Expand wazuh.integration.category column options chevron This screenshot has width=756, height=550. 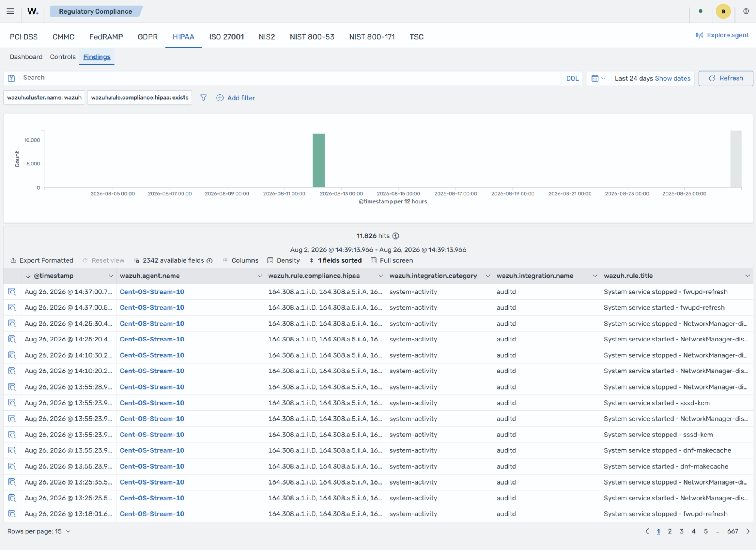pyautogui.click(x=488, y=276)
